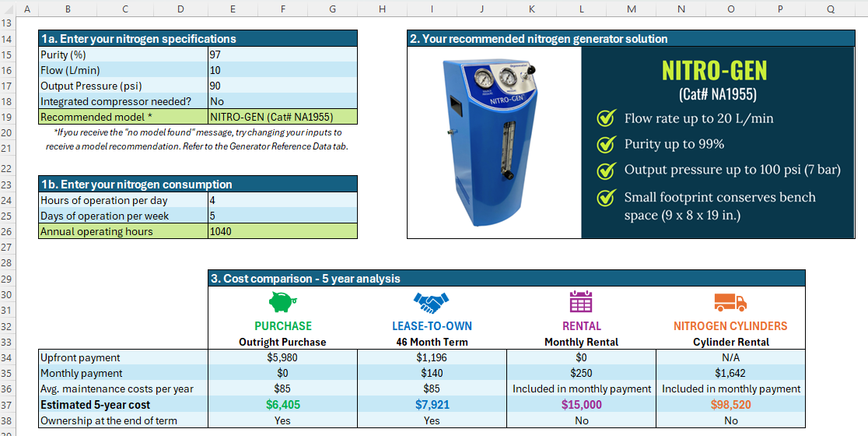Image resolution: width=868 pixels, height=436 pixels.
Task: Click the Lease-to-own monthly payment $140
Action: tap(432, 374)
